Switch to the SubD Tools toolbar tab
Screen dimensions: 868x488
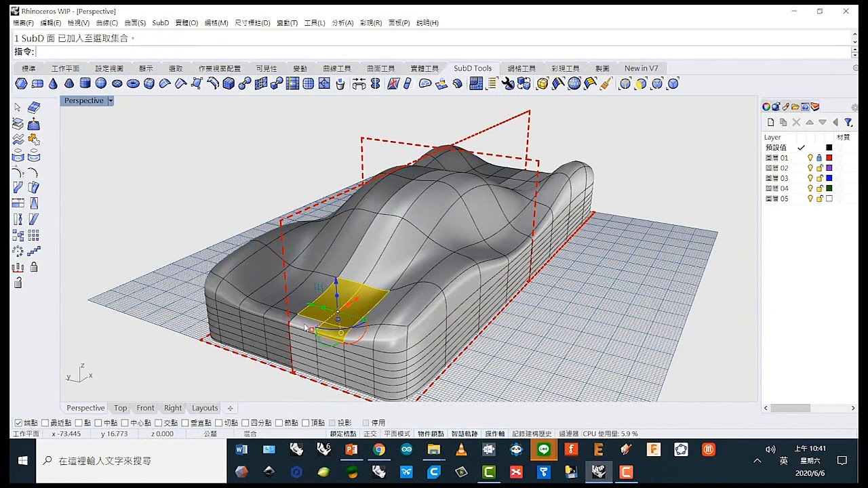473,68
